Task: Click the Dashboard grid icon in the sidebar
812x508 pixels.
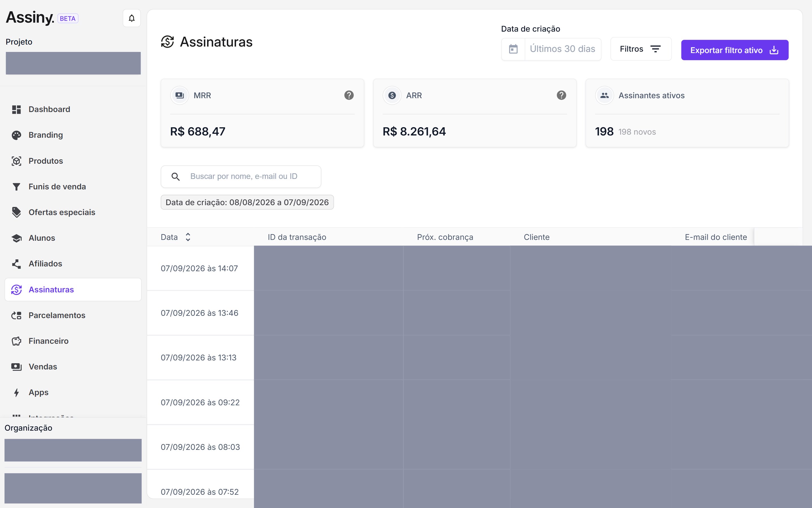Action: (16, 110)
